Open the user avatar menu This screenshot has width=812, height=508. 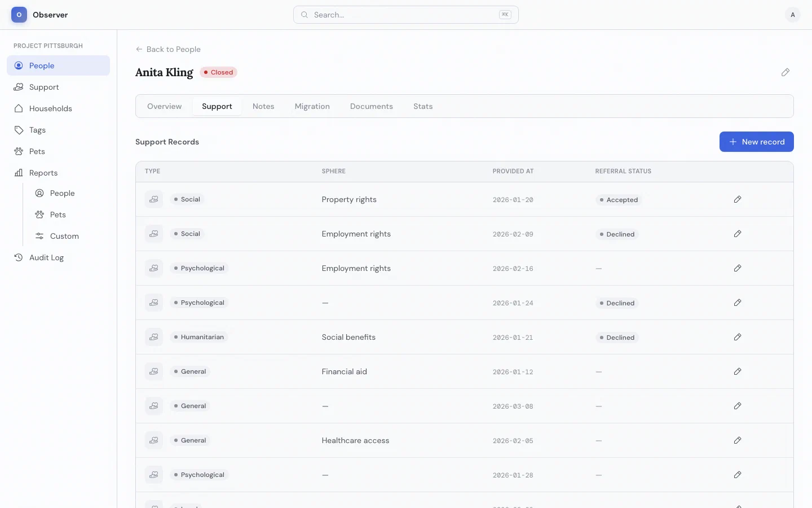coord(793,15)
